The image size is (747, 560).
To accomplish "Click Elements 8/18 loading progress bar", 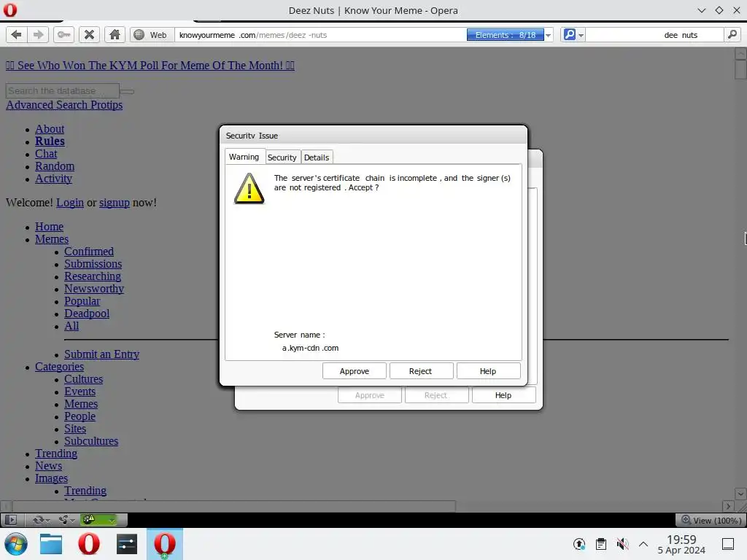I will point(505,35).
